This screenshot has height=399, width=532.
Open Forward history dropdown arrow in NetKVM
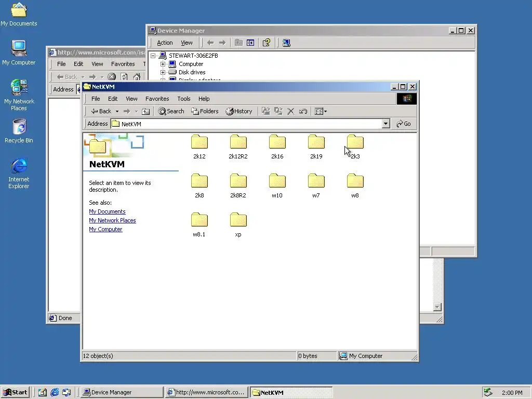coord(136,111)
